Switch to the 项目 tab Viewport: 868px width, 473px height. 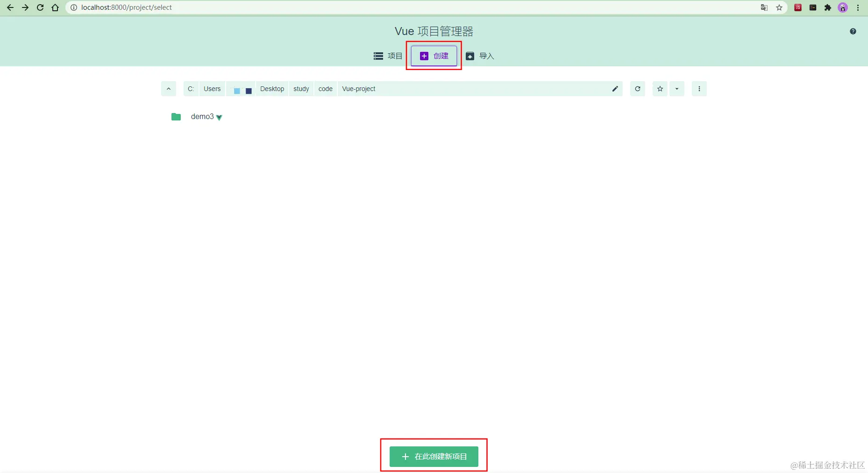(x=388, y=56)
